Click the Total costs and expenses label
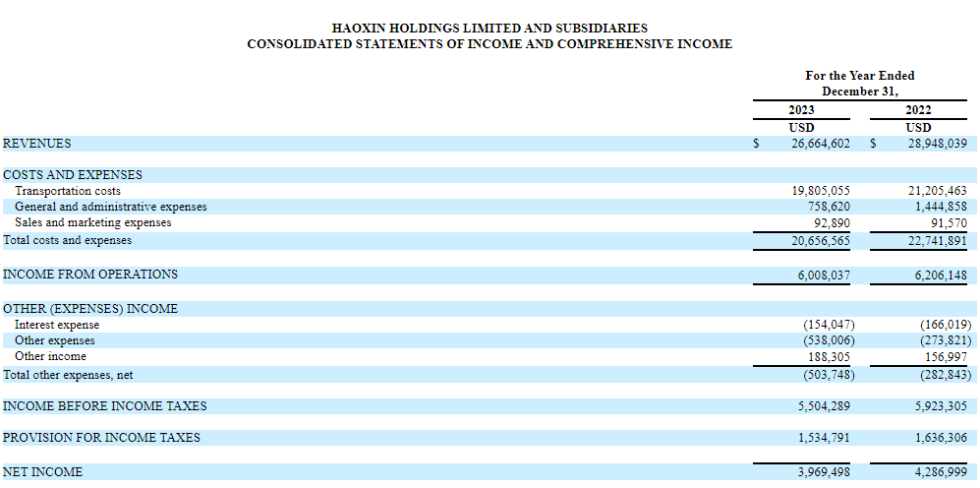 click(x=67, y=240)
